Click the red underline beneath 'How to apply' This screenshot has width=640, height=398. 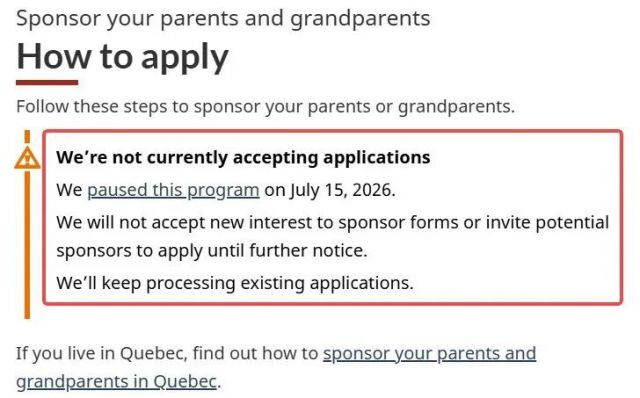[47, 83]
